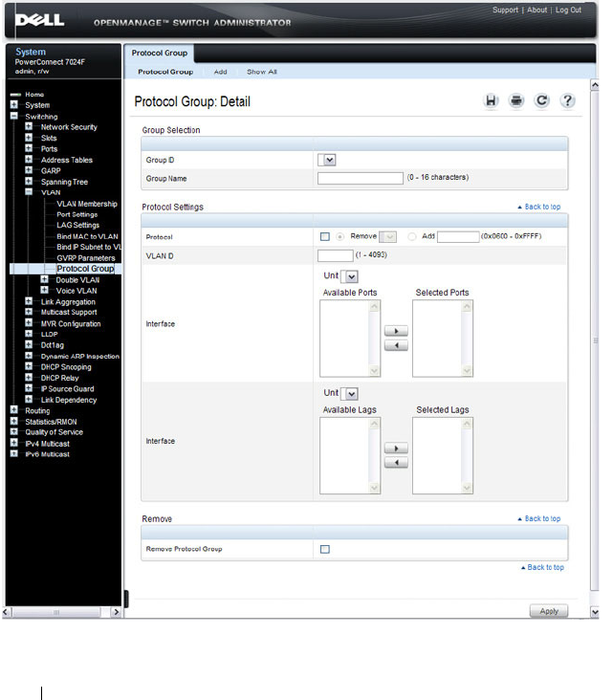613x700 pixels.
Task: Open the Remove protocol dropdown
Action: 387,236
